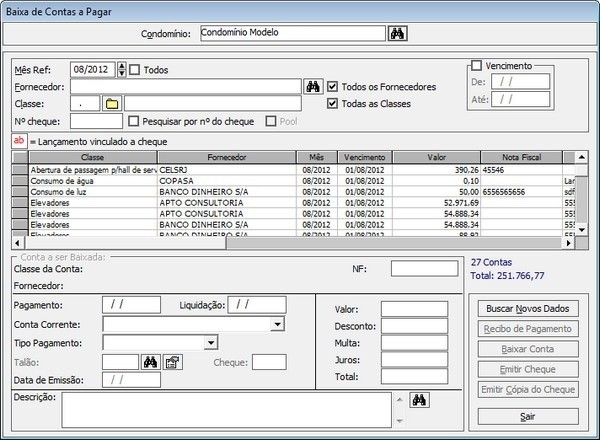
Task: Click binoculars icon beside Descrição box
Action: (x=421, y=400)
